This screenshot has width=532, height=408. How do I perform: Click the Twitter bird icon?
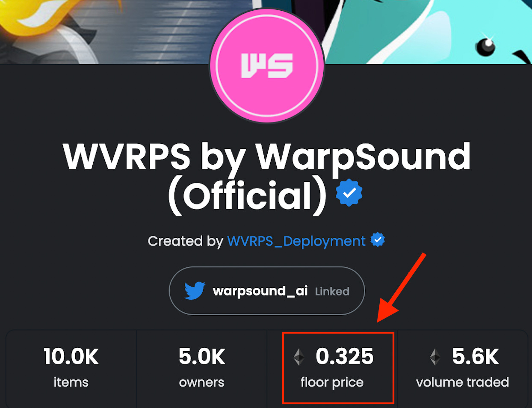pos(195,291)
